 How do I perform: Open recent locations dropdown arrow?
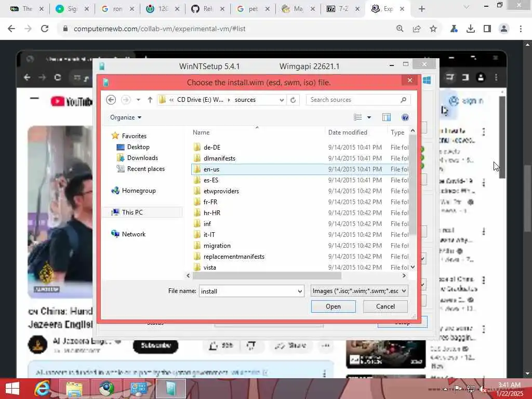tap(138, 100)
